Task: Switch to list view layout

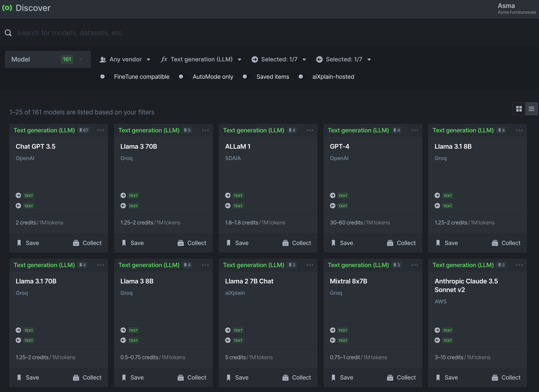Action: (531, 109)
